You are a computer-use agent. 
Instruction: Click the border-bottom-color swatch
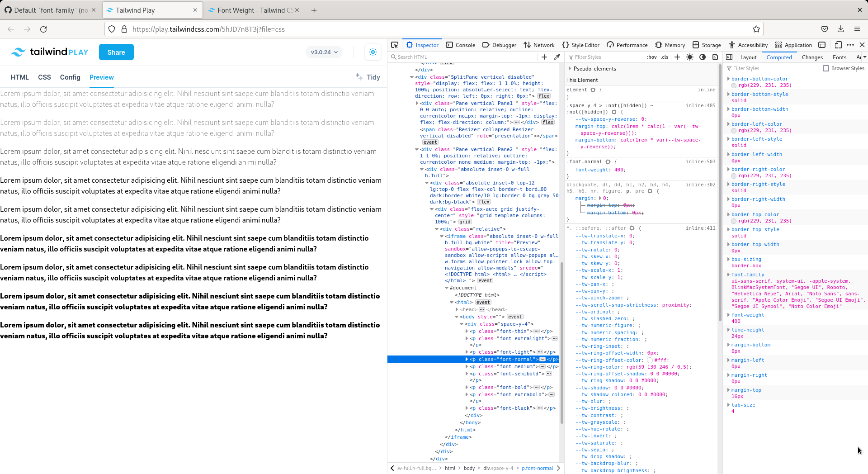(x=734, y=85)
